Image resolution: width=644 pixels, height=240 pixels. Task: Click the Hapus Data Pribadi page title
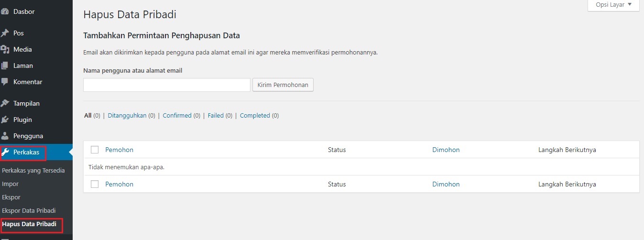[x=130, y=15]
